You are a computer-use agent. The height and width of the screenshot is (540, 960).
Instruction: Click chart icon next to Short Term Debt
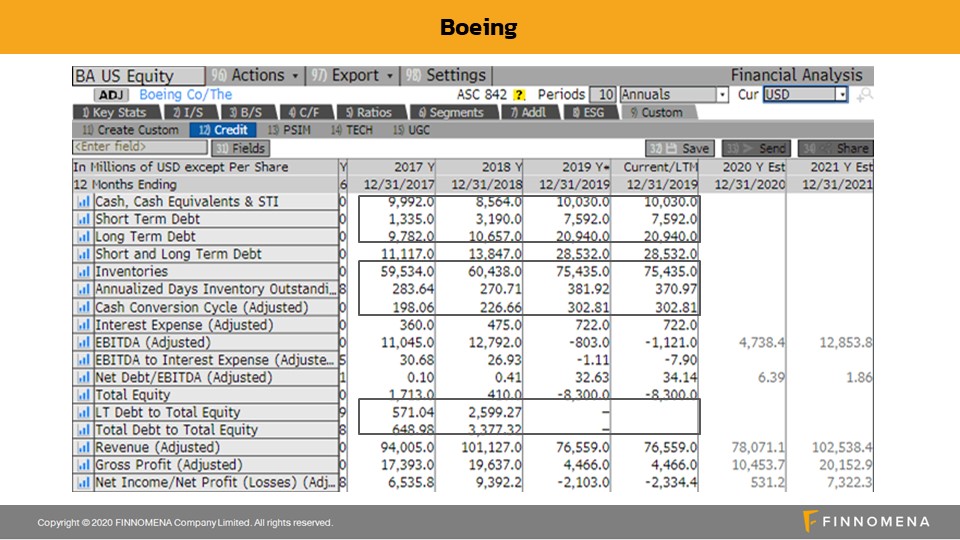(84, 220)
